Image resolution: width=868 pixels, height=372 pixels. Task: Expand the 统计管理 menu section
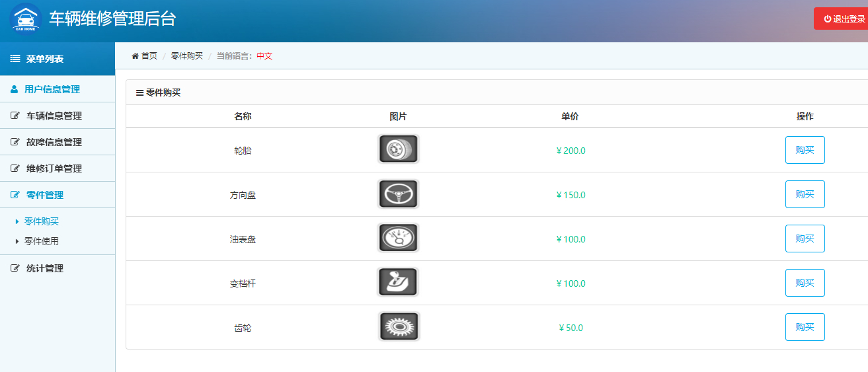click(45, 268)
